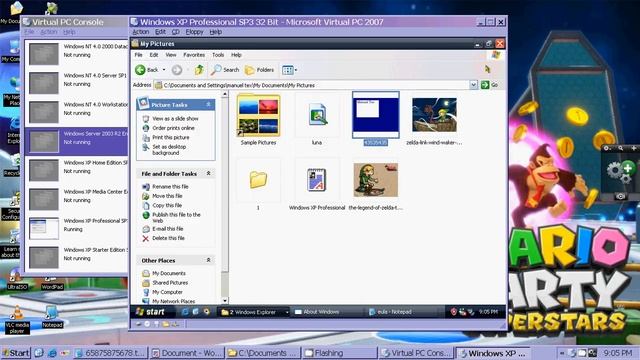Open the Back button history dropdown
The height and width of the screenshot is (360, 640).
point(164,70)
